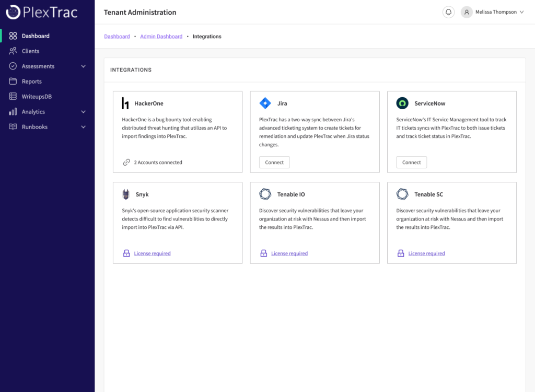The image size is (535, 392).
Task: Click the PlexTrac logo
Action: 42,12
